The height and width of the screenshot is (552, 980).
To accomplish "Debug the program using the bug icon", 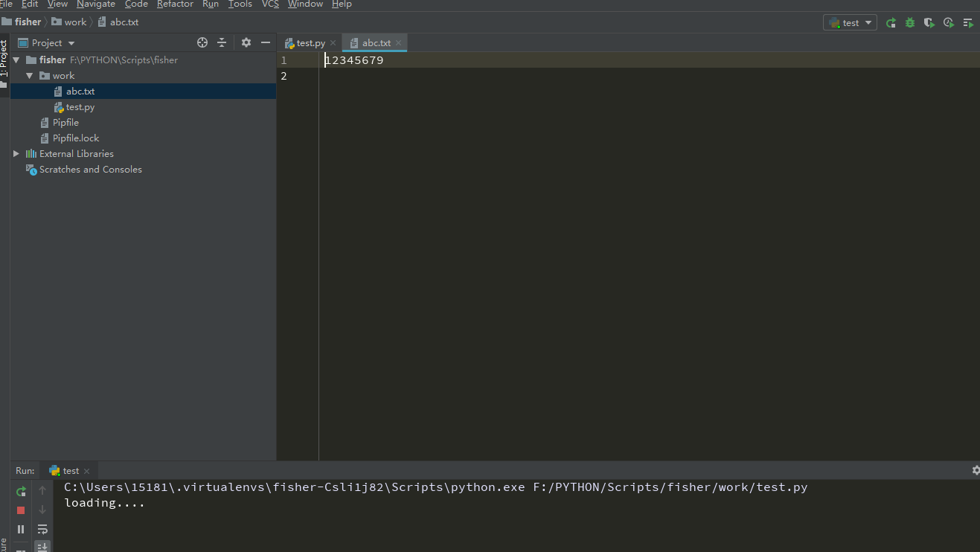I will tap(909, 22).
